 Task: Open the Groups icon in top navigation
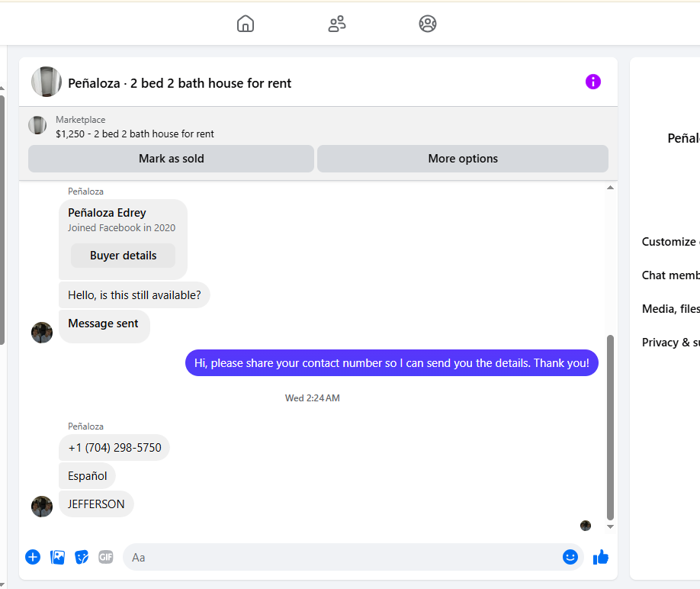coord(428,24)
